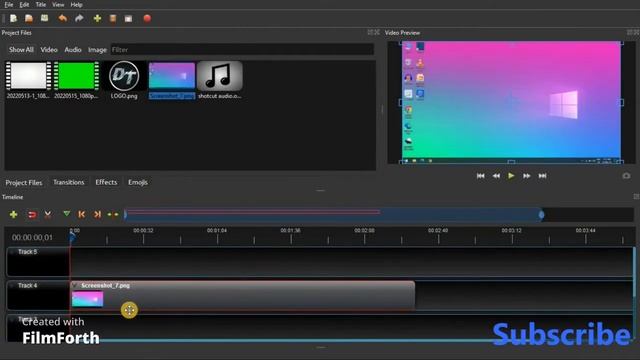The image size is (640, 360).
Task: Jump to end in Video Preview
Action: coord(542,176)
